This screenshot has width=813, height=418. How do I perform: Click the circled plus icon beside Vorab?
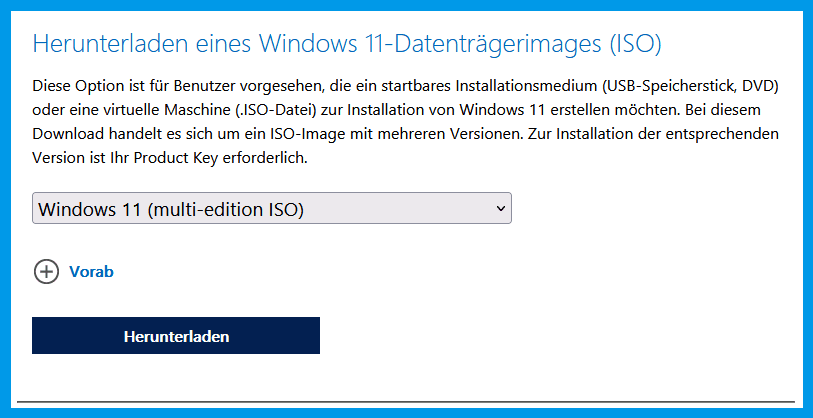click(46, 271)
